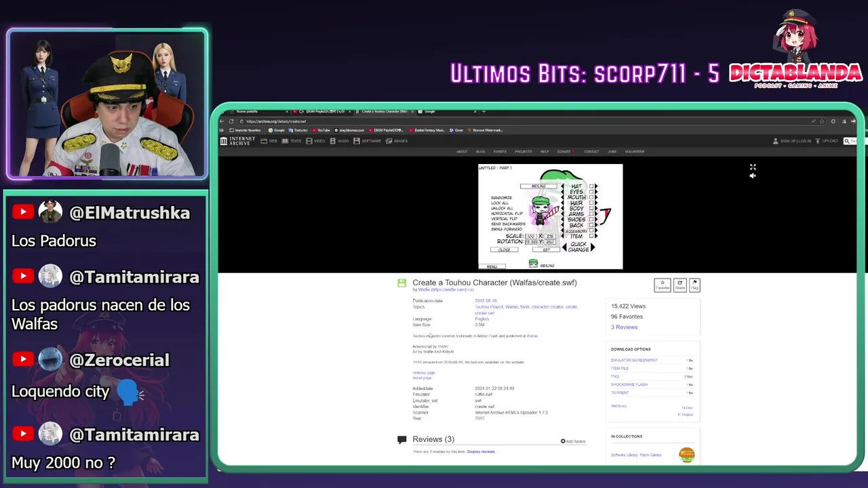Open the Web section icon

tap(264, 141)
